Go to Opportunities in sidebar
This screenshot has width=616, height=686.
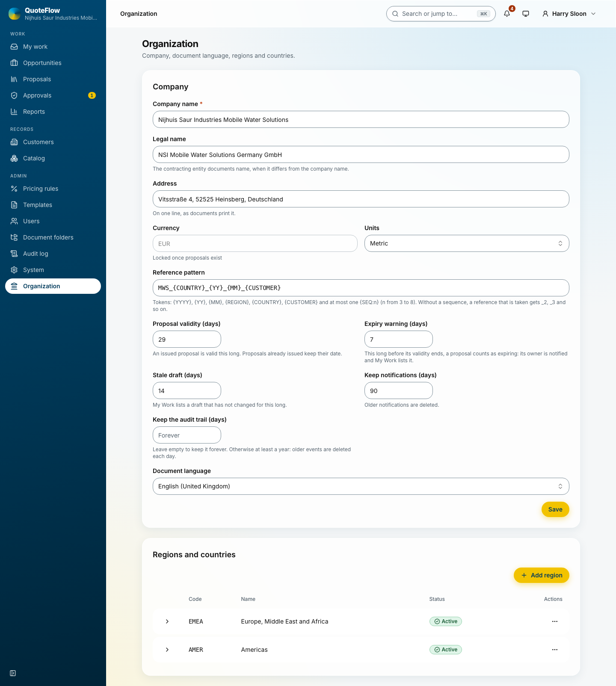tap(53, 63)
